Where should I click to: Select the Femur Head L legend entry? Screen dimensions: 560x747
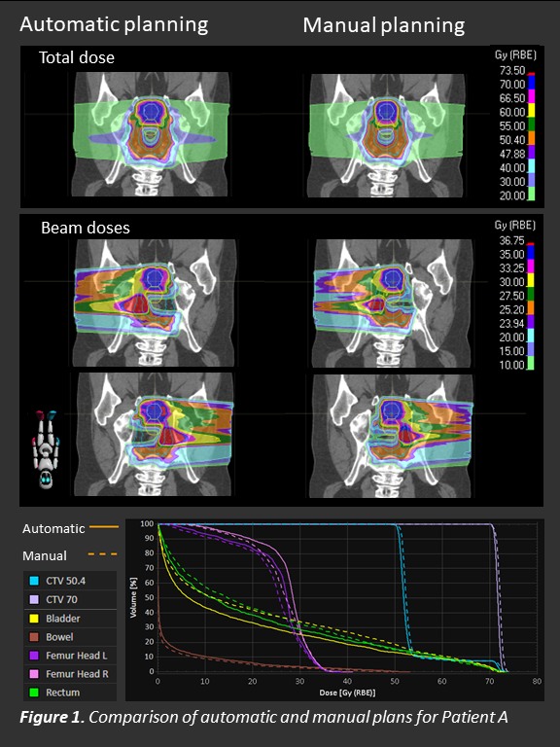tap(70, 656)
